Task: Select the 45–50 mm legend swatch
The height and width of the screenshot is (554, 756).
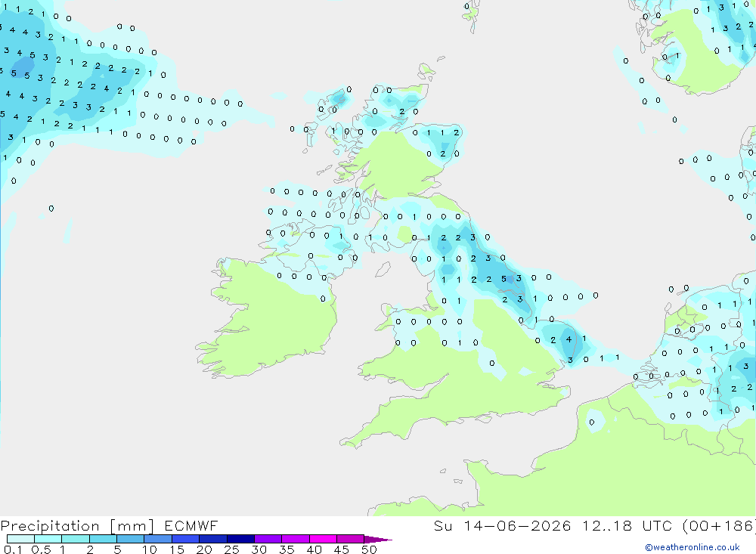Action: [350, 539]
